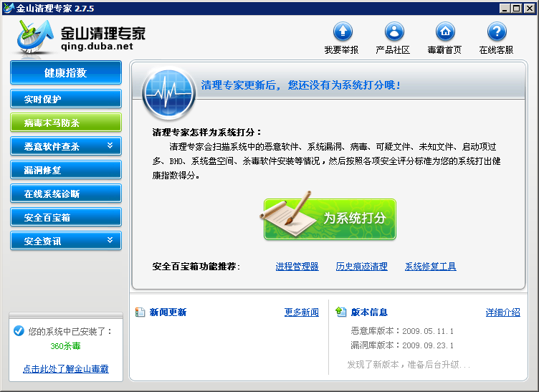Viewport: 539px width, 392px height.
Task: Click the 我要举报 upload arrow icon
Action: tap(343, 32)
